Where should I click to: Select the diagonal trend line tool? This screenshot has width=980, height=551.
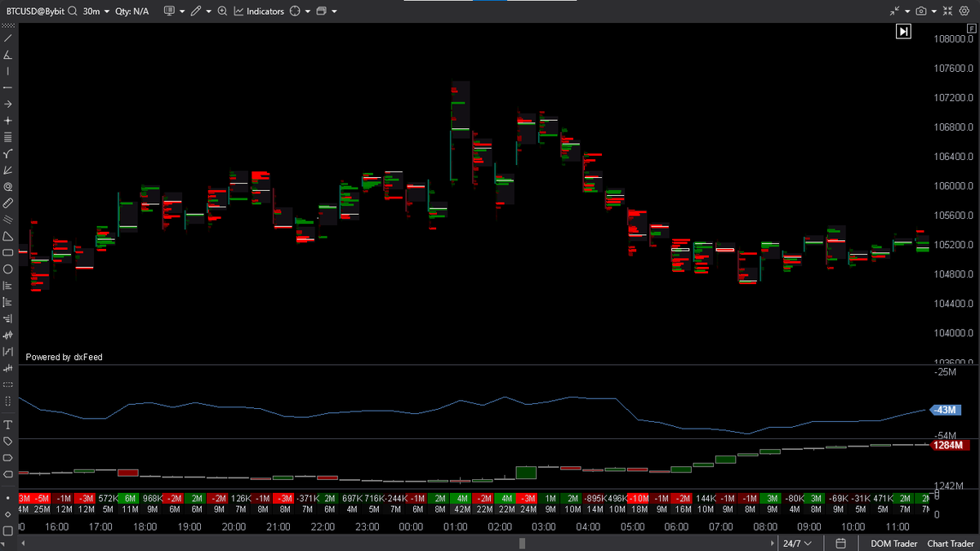[x=8, y=38]
